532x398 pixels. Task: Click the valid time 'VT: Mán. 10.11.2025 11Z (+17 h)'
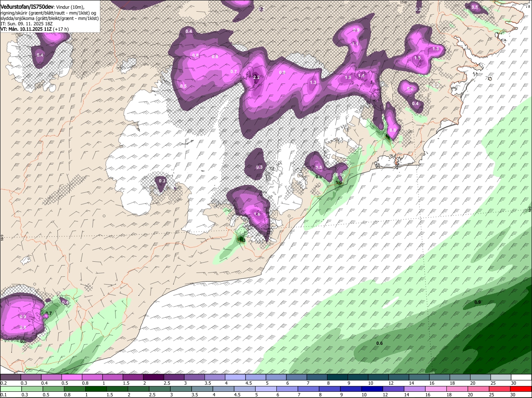pyautogui.click(x=34, y=29)
